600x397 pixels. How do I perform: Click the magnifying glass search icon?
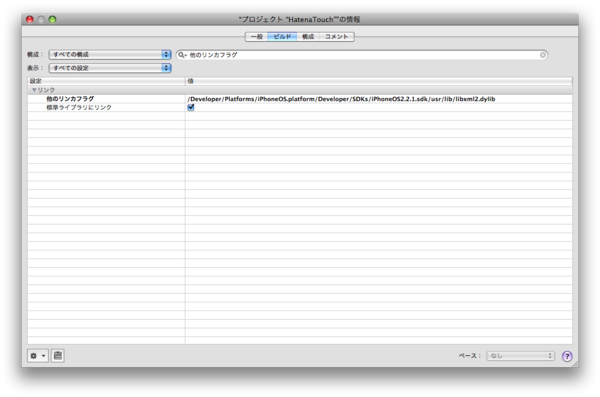pos(182,55)
